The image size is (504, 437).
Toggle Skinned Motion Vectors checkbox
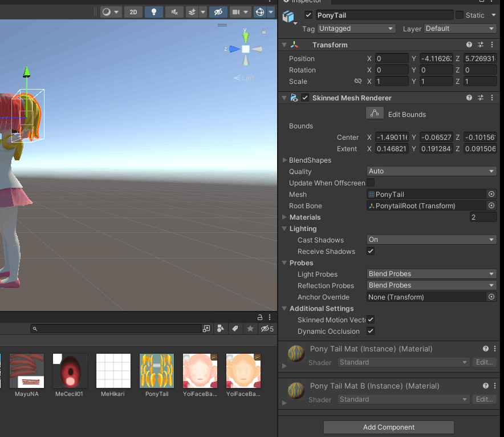click(371, 319)
